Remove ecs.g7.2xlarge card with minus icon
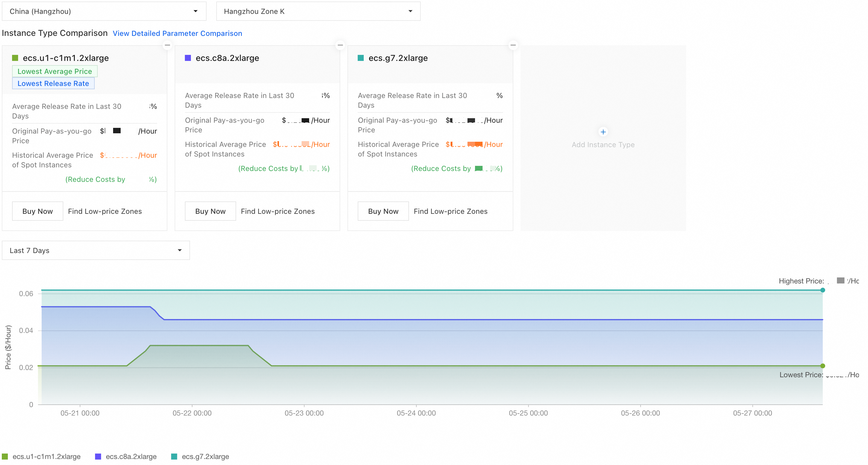This screenshot has width=868, height=465. [513, 45]
